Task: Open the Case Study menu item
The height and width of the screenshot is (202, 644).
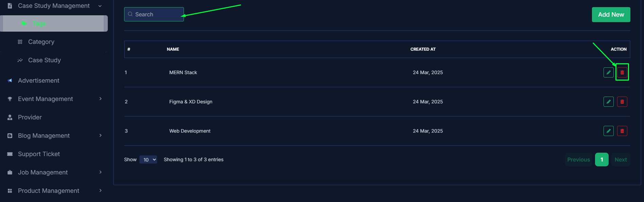Action: pos(45,60)
